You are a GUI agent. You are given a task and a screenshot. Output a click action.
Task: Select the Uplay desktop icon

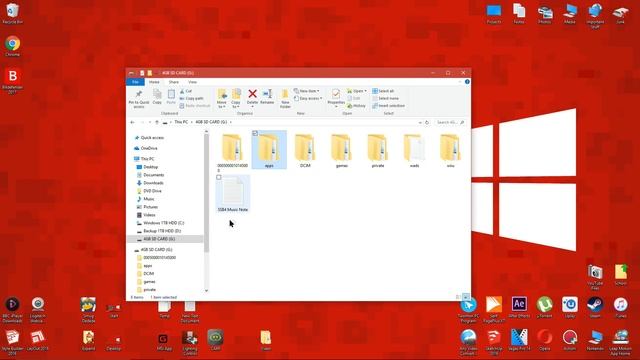point(570,307)
